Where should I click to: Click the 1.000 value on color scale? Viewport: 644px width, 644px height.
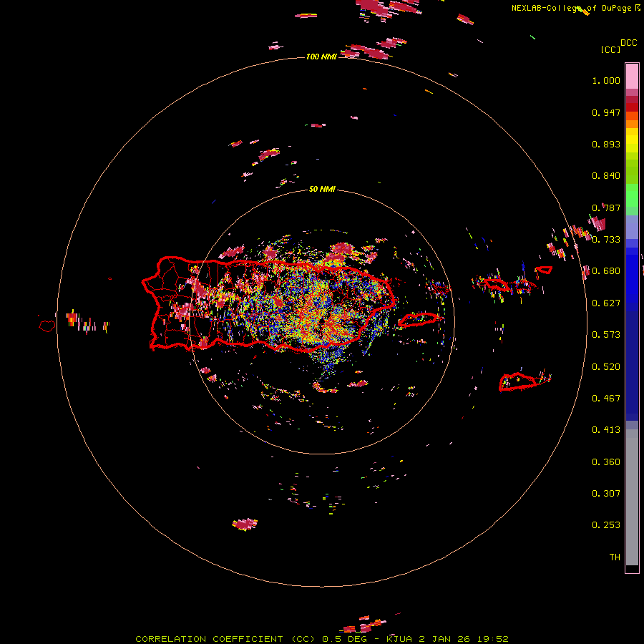click(x=606, y=80)
